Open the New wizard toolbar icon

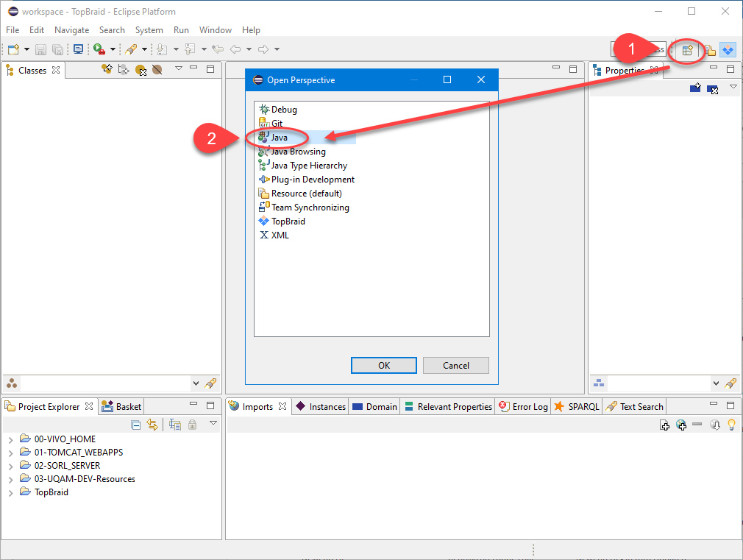(13, 49)
